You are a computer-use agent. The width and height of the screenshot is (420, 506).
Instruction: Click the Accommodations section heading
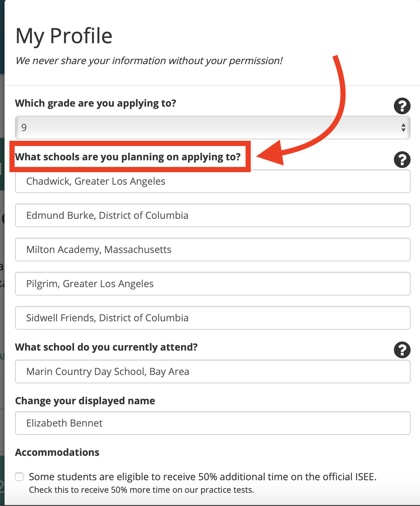[57, 452]
